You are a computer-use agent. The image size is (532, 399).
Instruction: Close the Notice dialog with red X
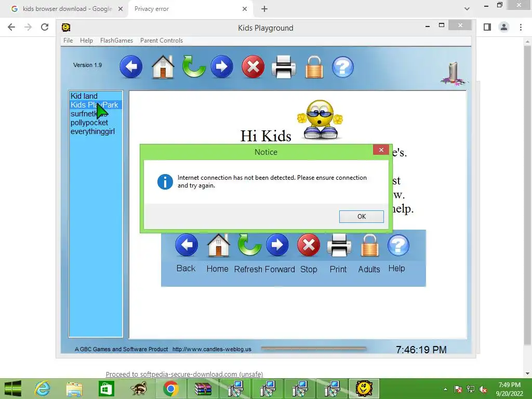click(381, 150)
